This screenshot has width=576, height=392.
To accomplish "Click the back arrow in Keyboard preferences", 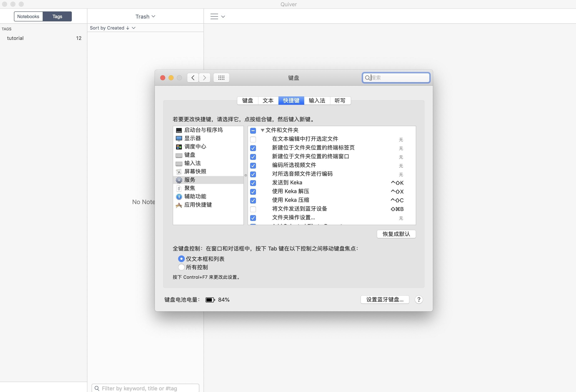I will 193,78.
